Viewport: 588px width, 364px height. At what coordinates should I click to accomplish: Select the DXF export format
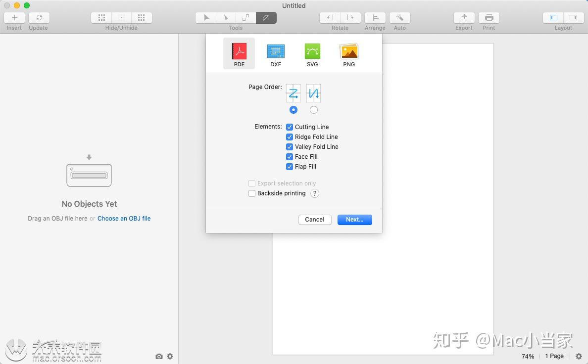tap(276, 52)
